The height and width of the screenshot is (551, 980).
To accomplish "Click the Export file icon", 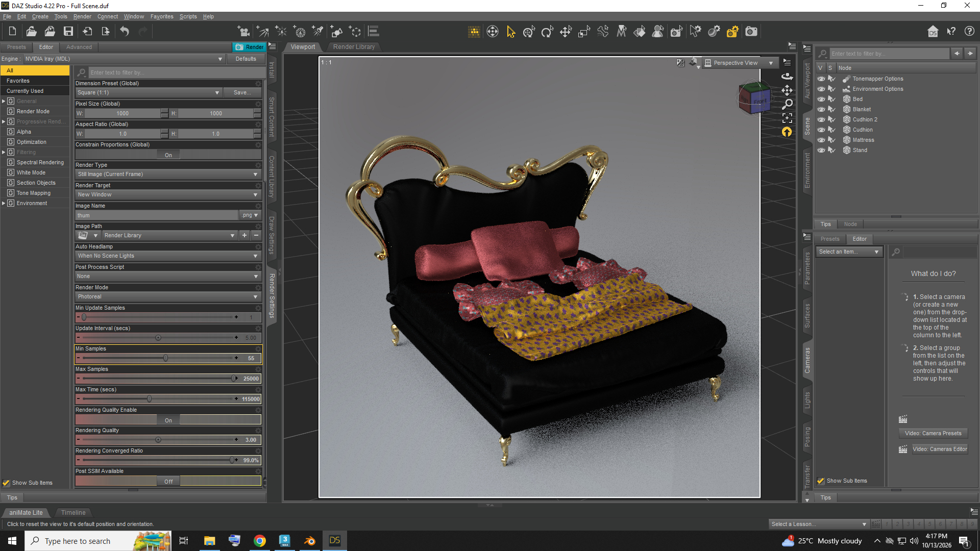I will [106, 32].
